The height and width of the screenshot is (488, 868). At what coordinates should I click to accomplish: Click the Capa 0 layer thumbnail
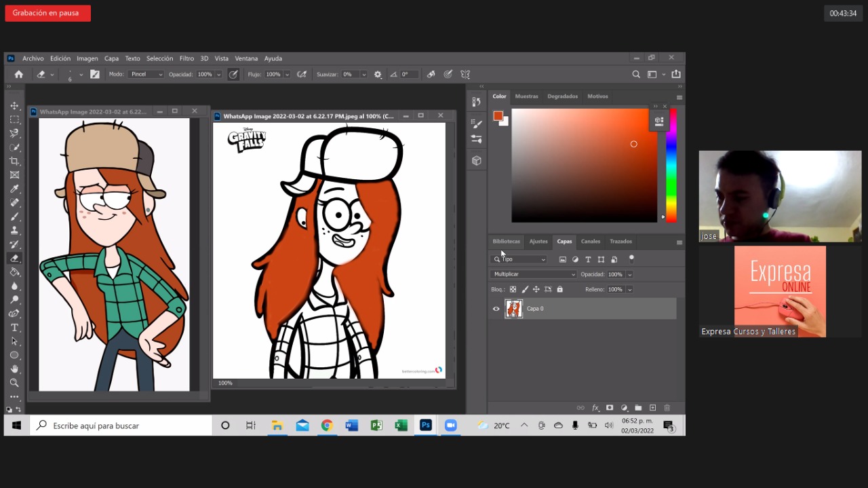click(x=514, y=309)
